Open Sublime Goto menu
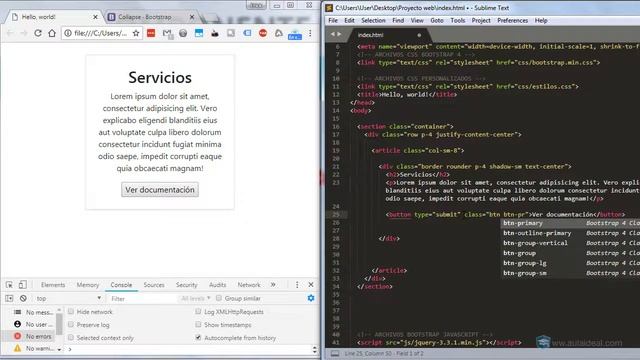The image size is (640, 360). pyautogui.click(x=437, y=20)
